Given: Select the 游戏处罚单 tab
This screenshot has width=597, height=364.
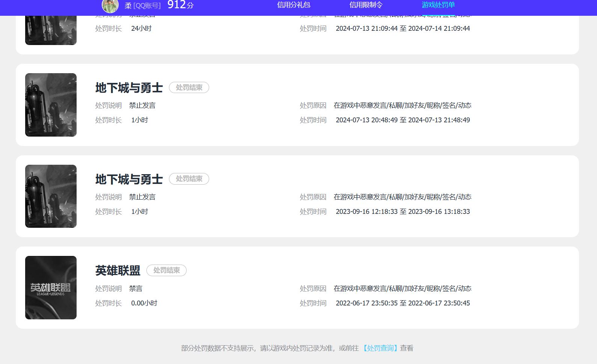Looking at the screenshot, I should click(x=438, y=5).
